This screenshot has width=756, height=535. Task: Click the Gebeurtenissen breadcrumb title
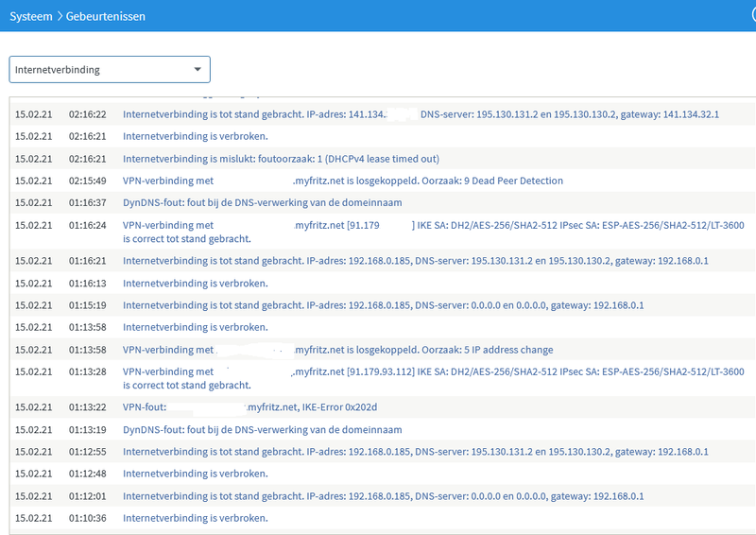pyautogui.click(x=105, y=16)
